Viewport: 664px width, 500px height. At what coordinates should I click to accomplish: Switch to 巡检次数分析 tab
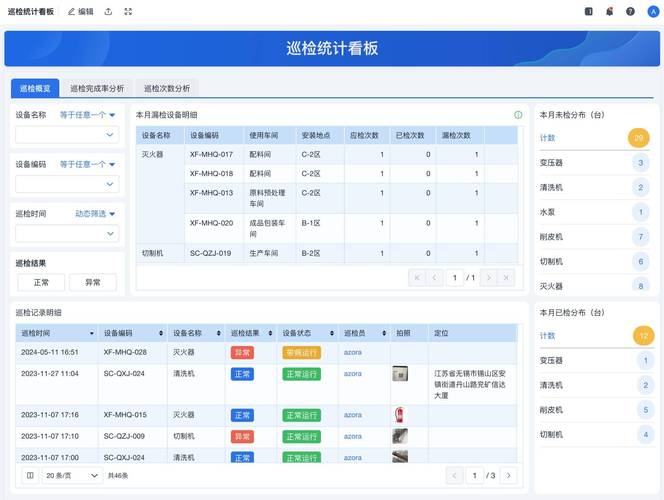point(167,88)
